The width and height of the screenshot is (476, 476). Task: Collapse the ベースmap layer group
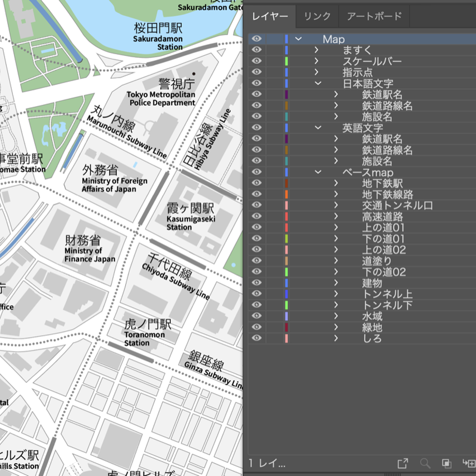coord(318,172)
